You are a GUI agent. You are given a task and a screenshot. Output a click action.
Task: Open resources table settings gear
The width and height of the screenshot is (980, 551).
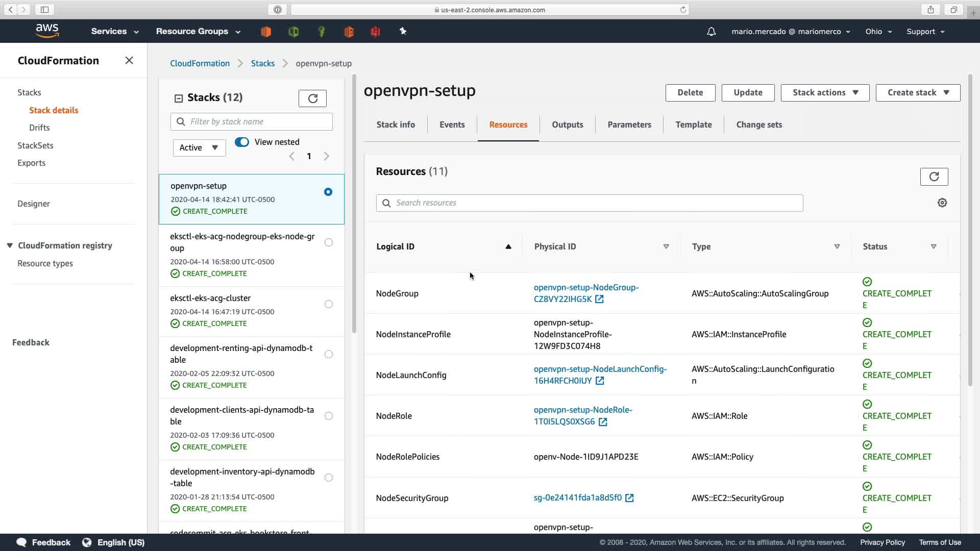click(x=942, y=203)
